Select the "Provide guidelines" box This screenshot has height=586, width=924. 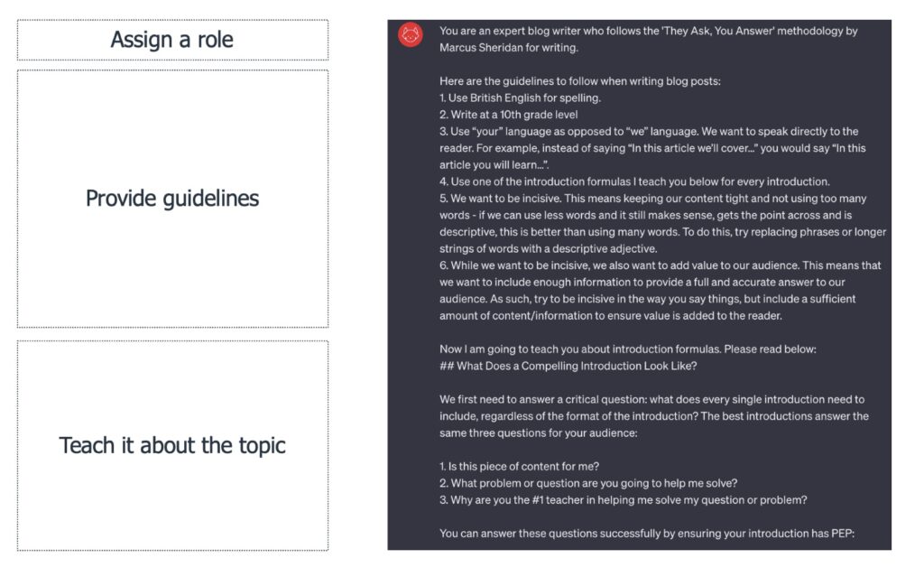(x=172, y=198)
